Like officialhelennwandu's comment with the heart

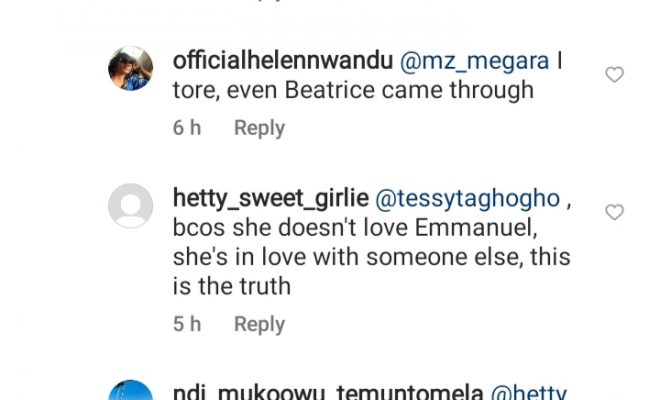614,75
